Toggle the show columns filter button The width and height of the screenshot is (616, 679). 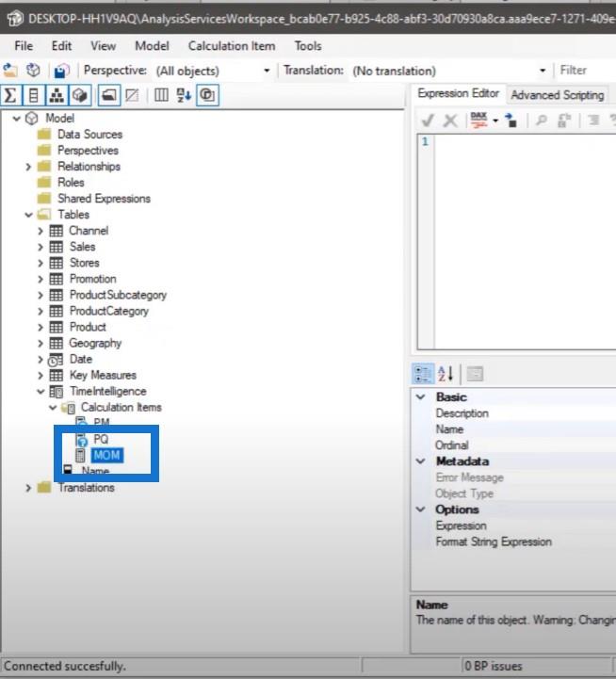coord(33,95)
